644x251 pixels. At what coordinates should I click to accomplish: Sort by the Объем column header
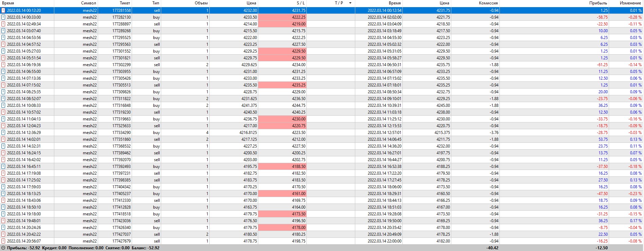[x=201, y=3]
